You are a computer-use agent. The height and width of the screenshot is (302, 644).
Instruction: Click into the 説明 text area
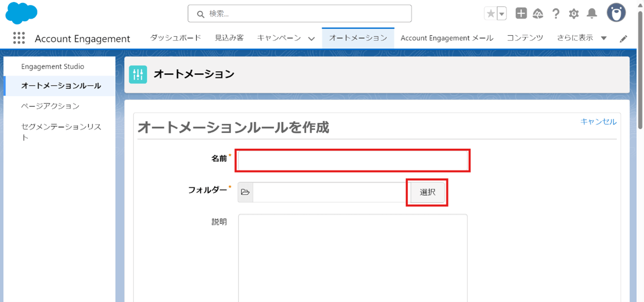click(x=353, y=258)
